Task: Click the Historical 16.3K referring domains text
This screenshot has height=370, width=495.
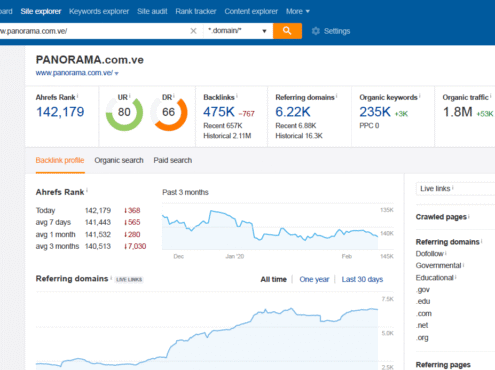Action: point(299,136)
